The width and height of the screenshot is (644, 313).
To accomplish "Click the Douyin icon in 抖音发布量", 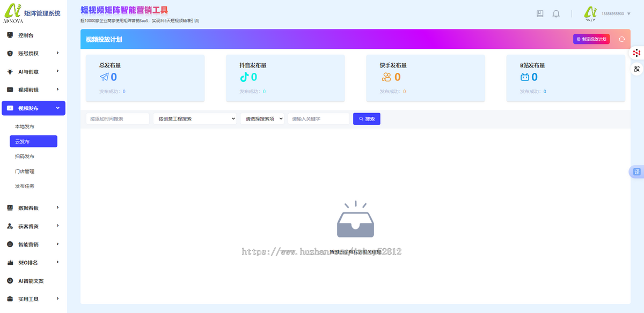I will click(x=244, y=77).
